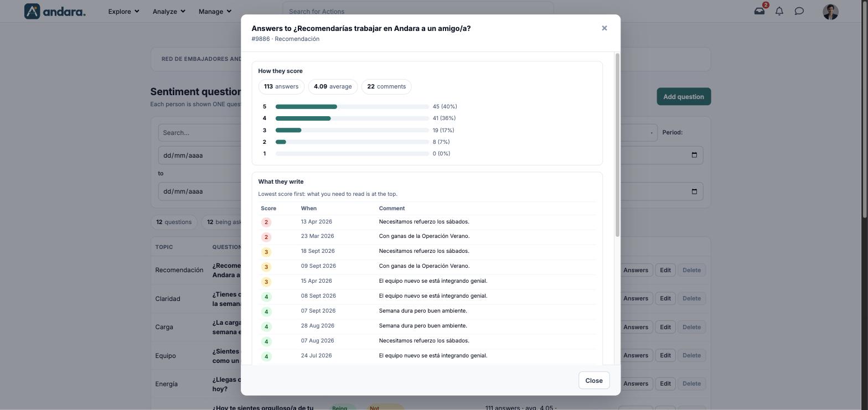Edit the Carga question
The width and height of the screenshot is (868, 410).
(x=665, y=327)
